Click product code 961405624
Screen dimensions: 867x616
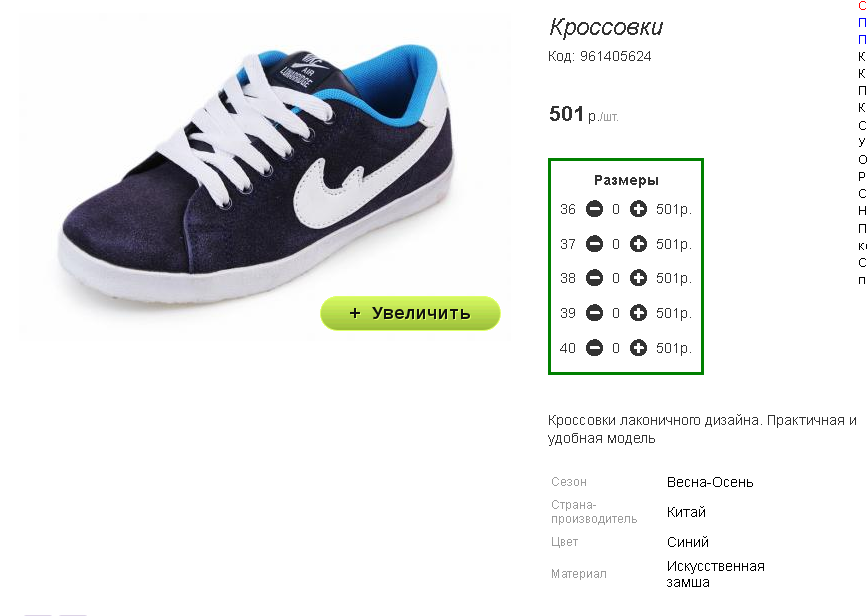(615, 56)
